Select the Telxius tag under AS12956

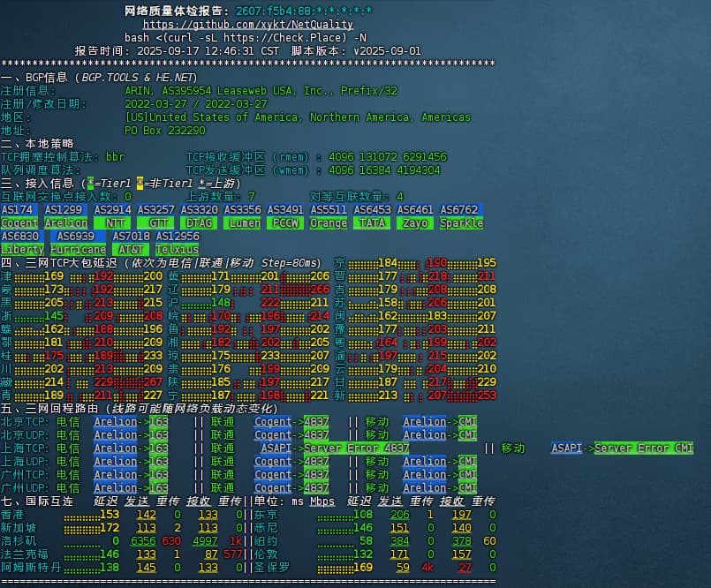178,250
